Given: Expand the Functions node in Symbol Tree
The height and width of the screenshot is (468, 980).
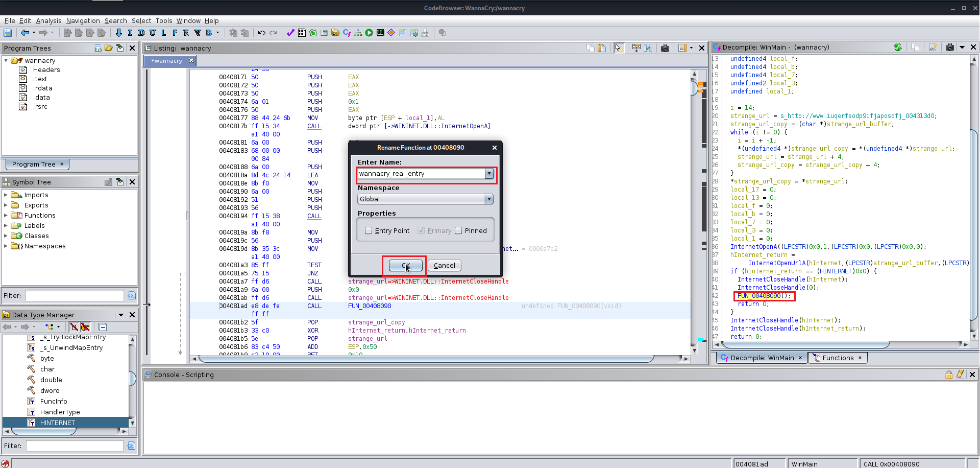Looking at the screenshot, I should coord(6,215).
